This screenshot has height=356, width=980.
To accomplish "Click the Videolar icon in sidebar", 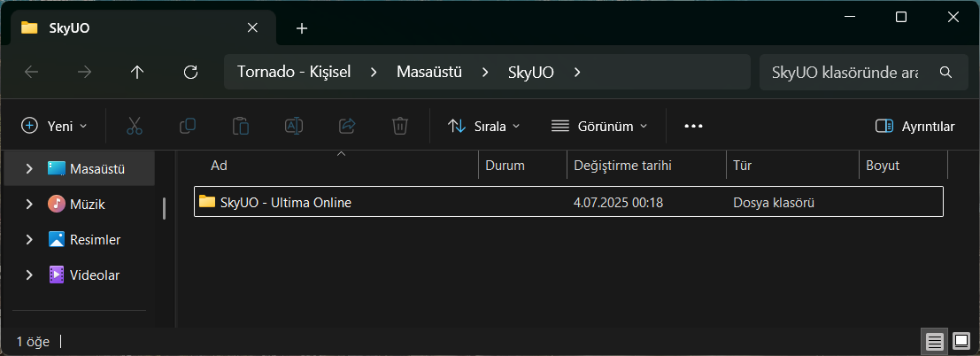I will click(x=57, y=275).
